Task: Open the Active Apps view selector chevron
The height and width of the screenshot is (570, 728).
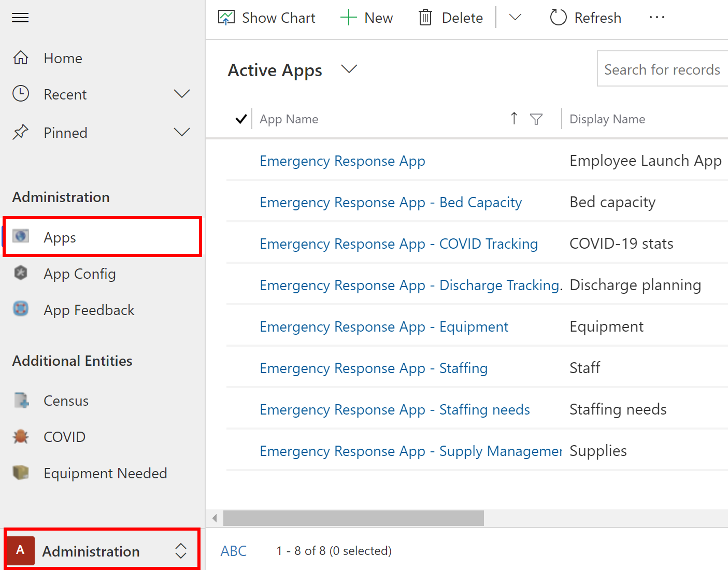Action: 349,69
